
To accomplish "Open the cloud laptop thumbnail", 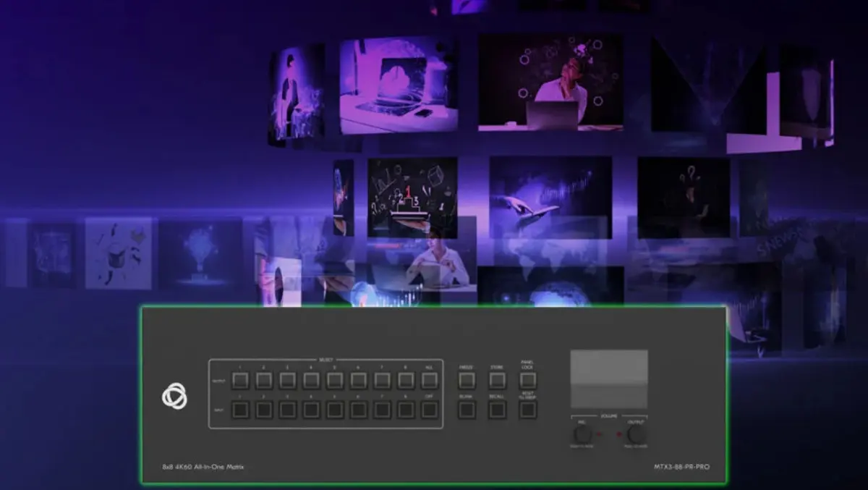I will [398, 85].
